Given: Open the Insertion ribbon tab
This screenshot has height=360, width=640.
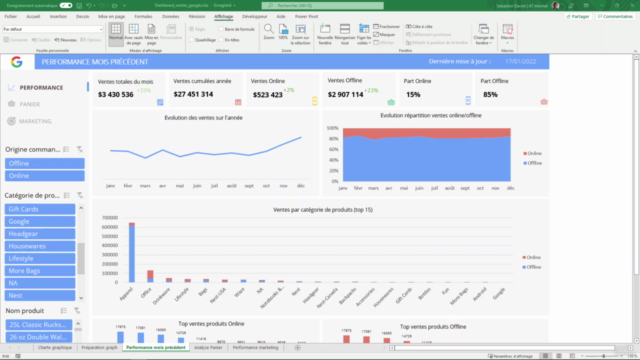Looking at the screenshot, I should pyautogui.click(x=58, y=17).
